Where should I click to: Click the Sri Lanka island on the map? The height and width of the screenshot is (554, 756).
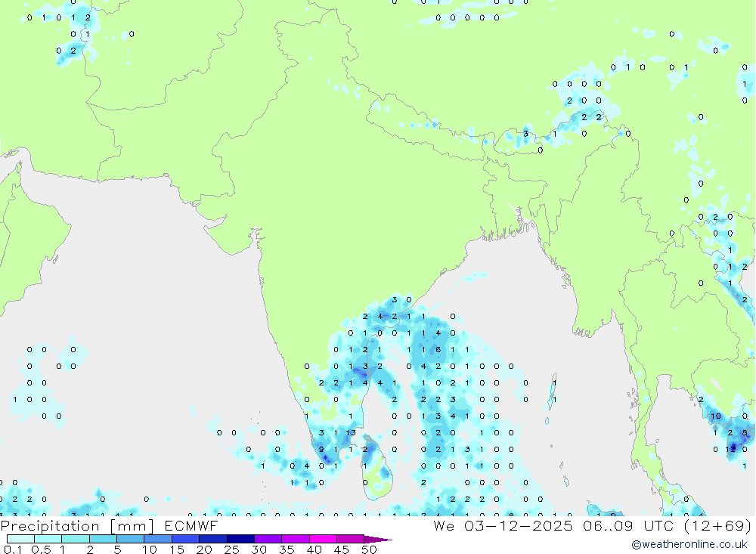377,468
